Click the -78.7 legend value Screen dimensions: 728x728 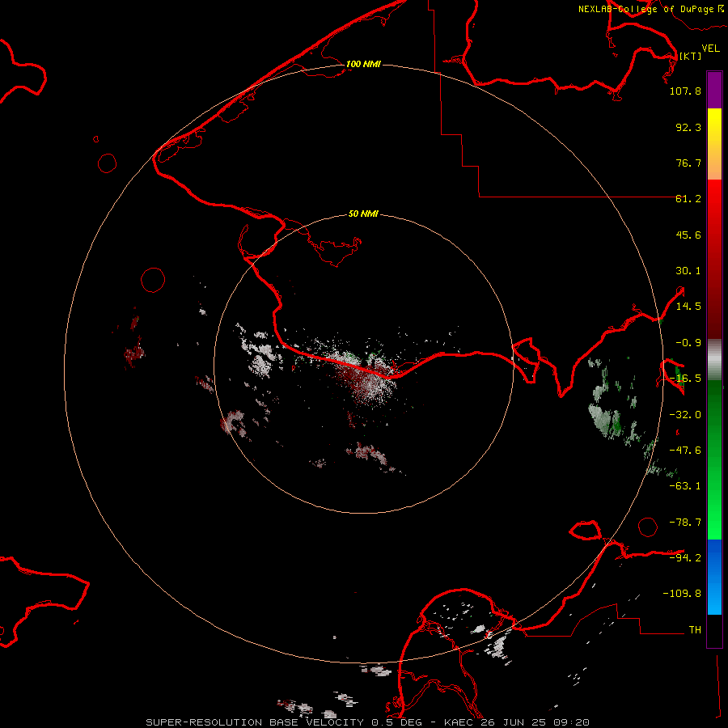point(685,523)
